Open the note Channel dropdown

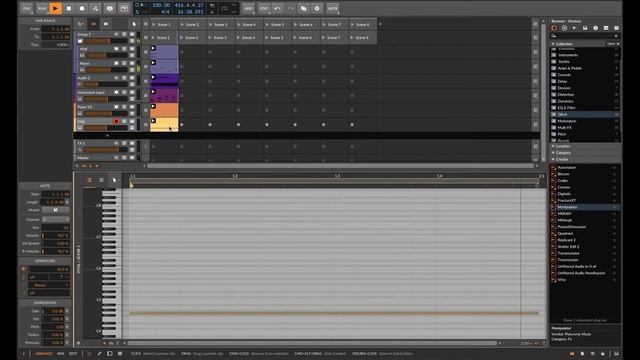[x=56, y=219]
